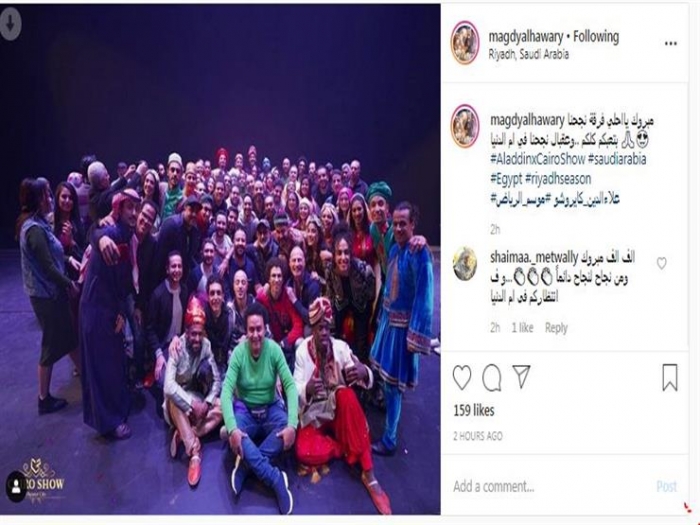Screen dimensions: 700x525
Task: Click shaimaa._metwally's avatar
Action: pyautogui.click(x=465, y=263)
